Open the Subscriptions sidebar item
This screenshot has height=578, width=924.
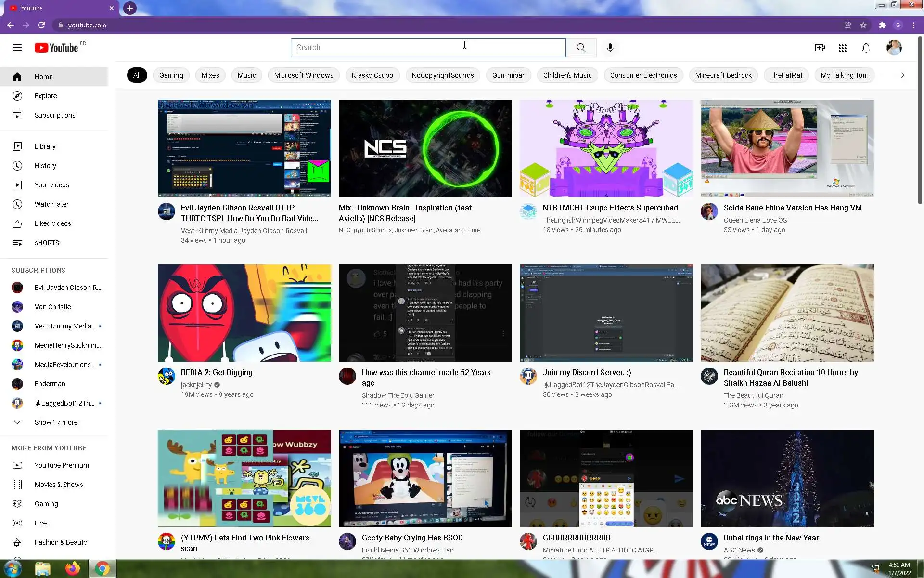tap(55, 115)
